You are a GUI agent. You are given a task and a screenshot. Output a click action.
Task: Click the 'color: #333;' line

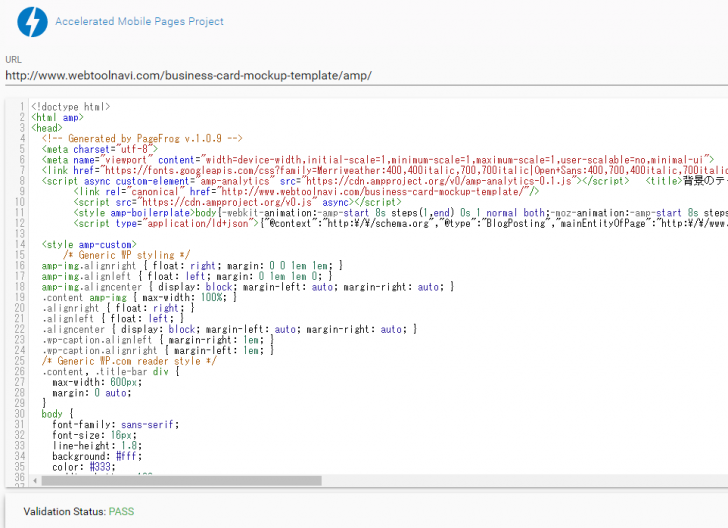(84, 467)
